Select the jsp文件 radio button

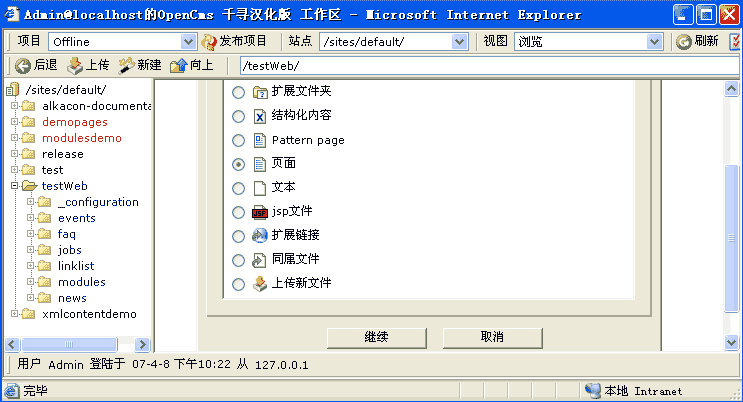238,212
